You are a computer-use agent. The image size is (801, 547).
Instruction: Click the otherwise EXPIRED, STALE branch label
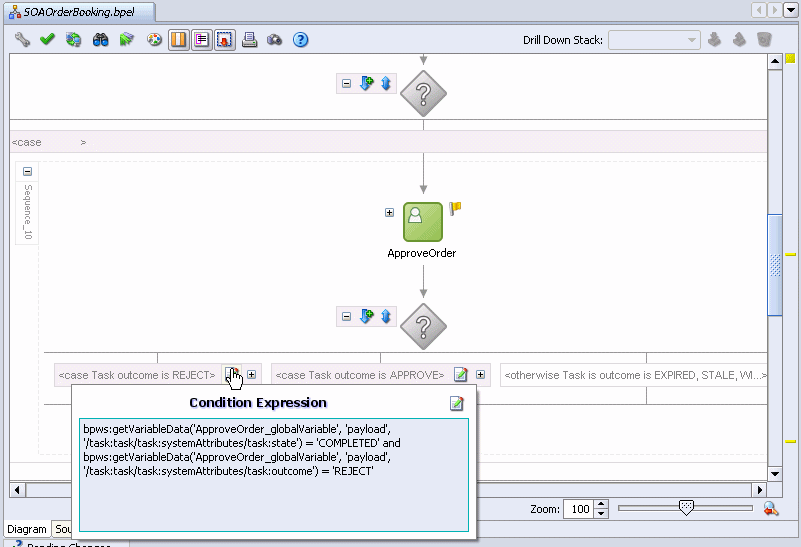(x=635, y=375)
